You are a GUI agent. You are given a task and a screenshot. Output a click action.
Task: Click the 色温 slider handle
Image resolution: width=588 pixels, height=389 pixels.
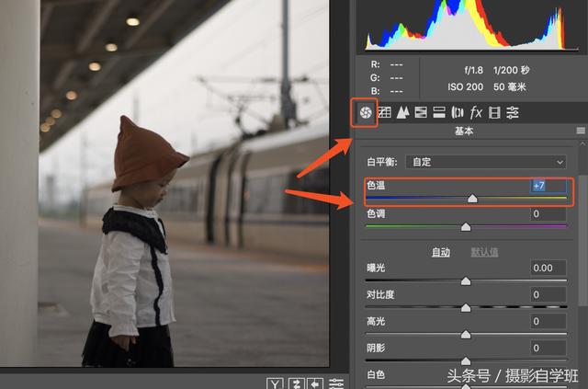pyautogui.click(x=472, y=199)
